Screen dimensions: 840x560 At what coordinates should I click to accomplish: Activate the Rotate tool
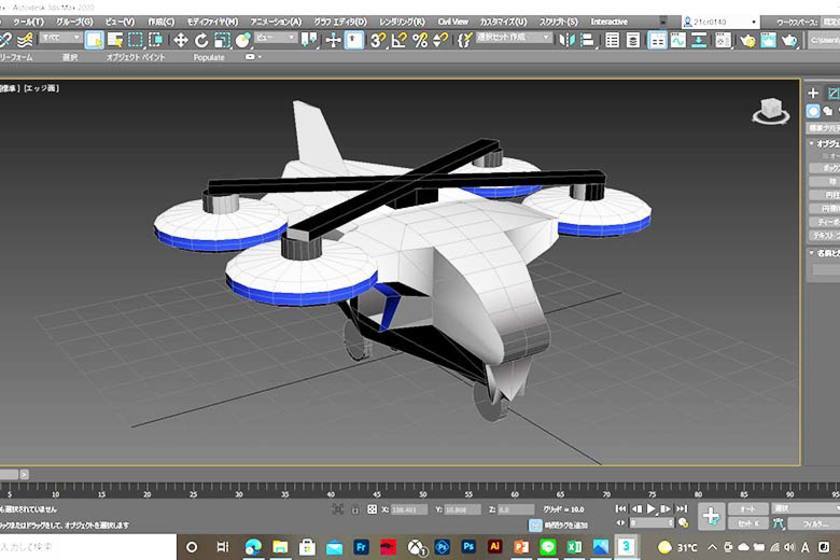[202, 40]
